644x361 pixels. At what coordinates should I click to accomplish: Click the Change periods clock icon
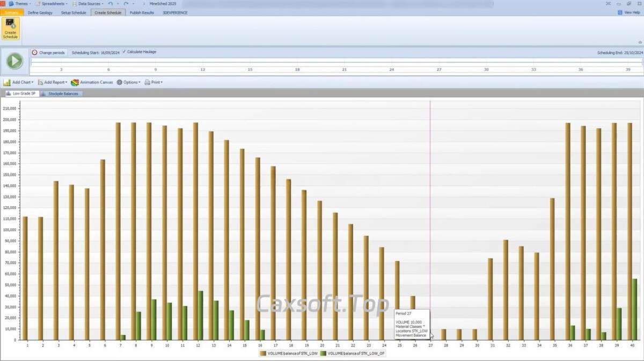[34, 53]
